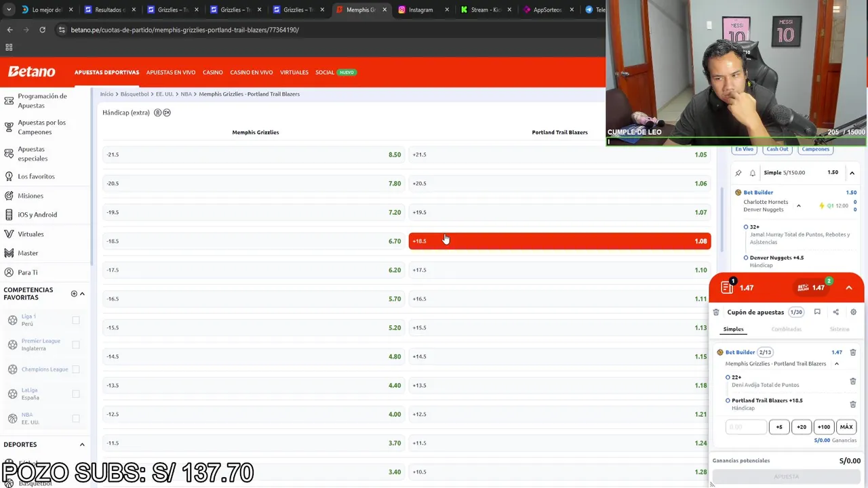868x488 pixels.
Task: Click browser back arrow
Action: (x=9, y=30)
